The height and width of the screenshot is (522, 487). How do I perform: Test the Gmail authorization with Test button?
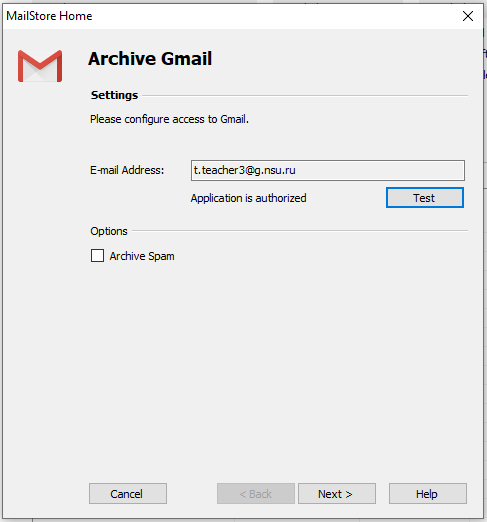pyautogui.click(x=425, y=198)
